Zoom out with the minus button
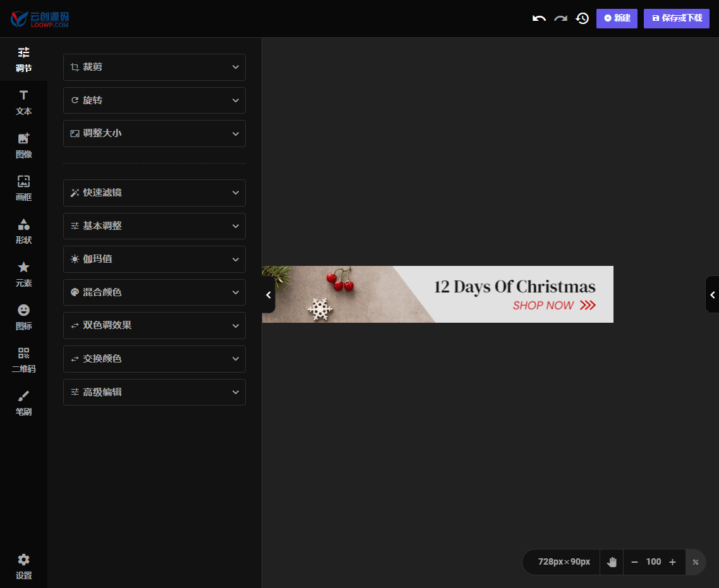The image size is (719, 588). [634, 562]
